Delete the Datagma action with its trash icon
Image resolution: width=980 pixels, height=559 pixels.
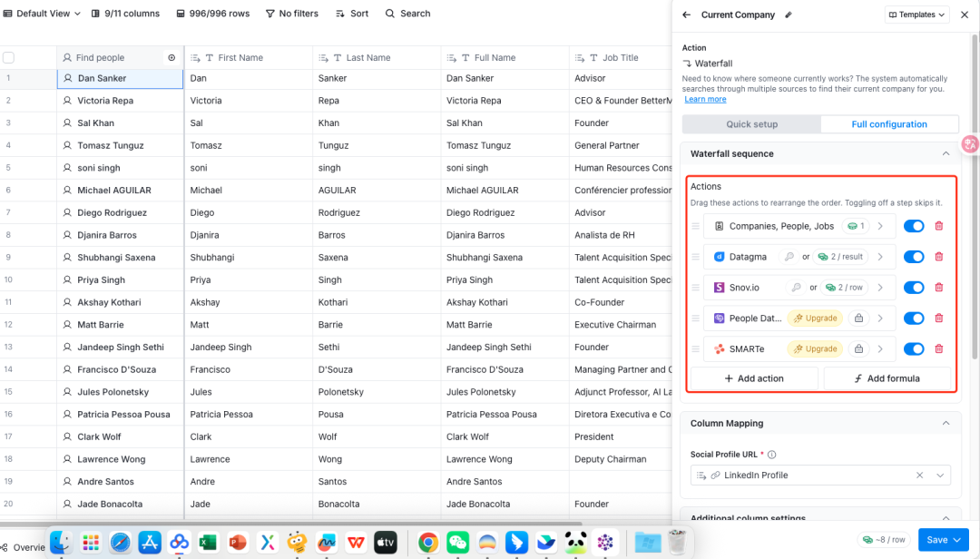click(938, 257)
